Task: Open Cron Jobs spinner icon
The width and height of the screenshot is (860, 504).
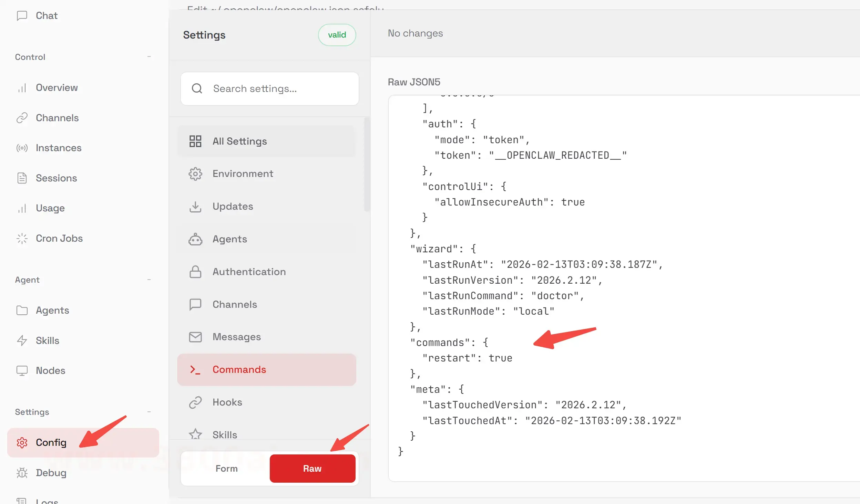Action: [22, 239]
